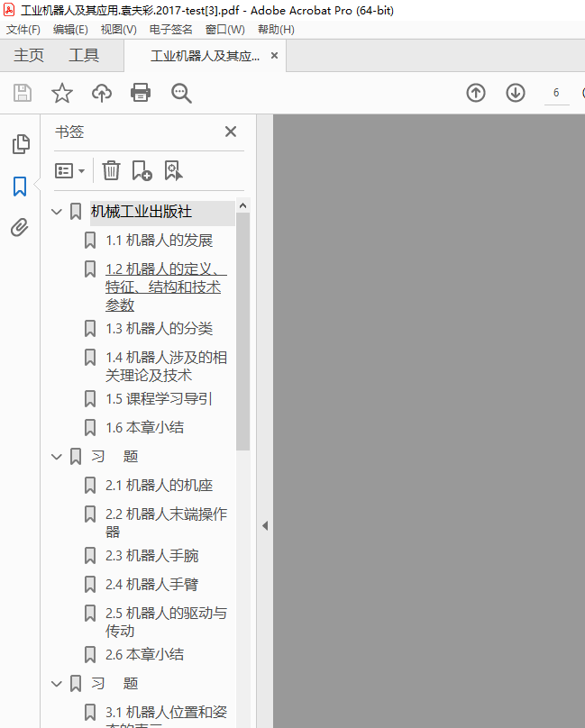Open the 窗口(W) menu
Viewport: 585px width, 728px height.
click(224, 30)
